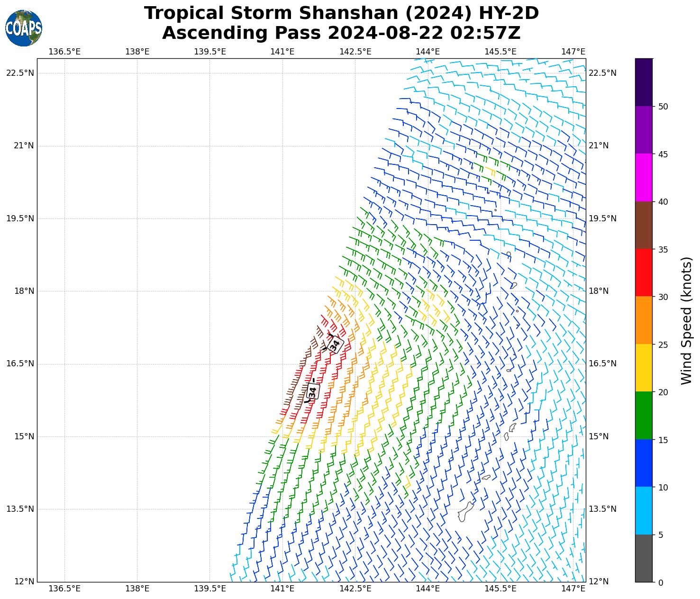Viewport: 700px width, 599px height.
Task: Click the COAPS globe logo
Action: [x=24, y=28]
